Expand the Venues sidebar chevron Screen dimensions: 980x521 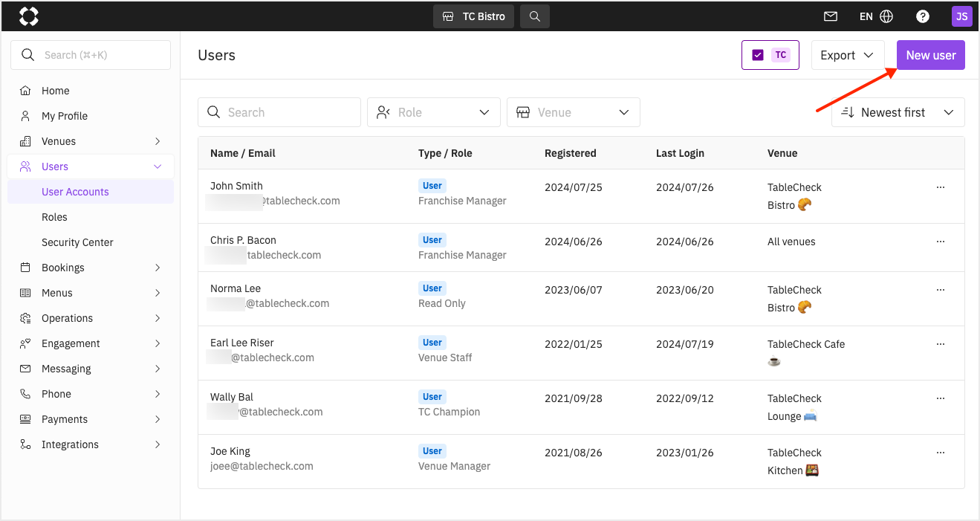tap(158, 141)
